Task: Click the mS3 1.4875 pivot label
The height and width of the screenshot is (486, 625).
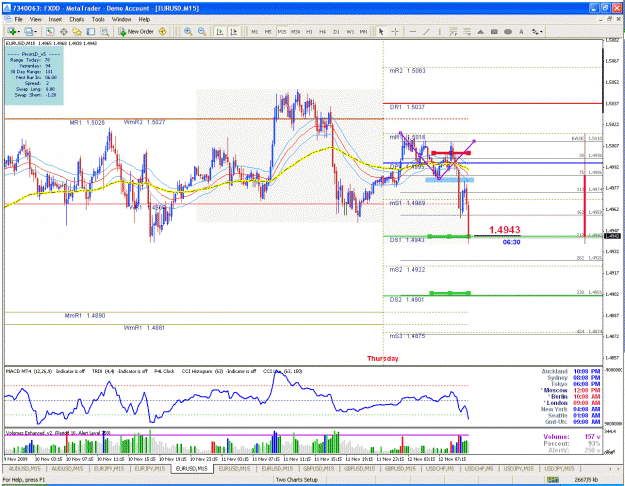Action: tap(407, 336)
